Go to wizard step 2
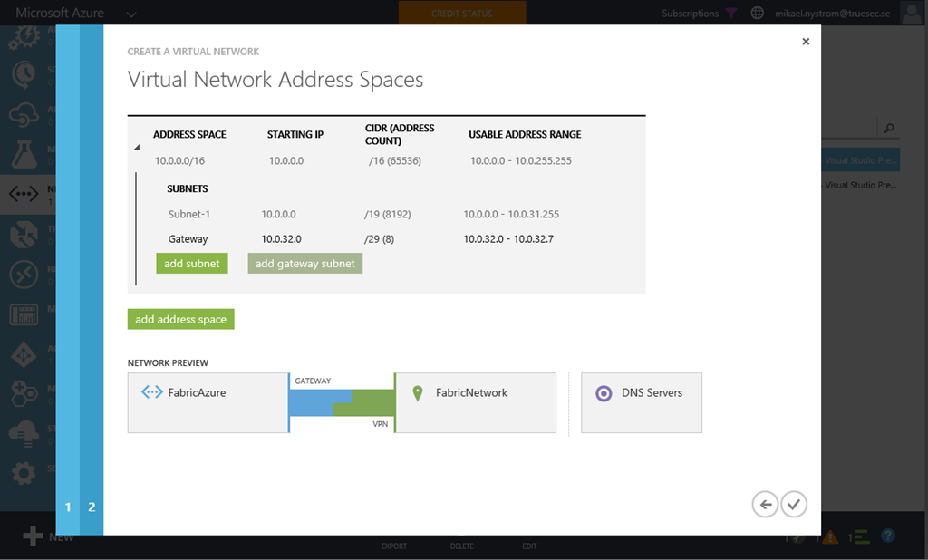 point(92,507)
